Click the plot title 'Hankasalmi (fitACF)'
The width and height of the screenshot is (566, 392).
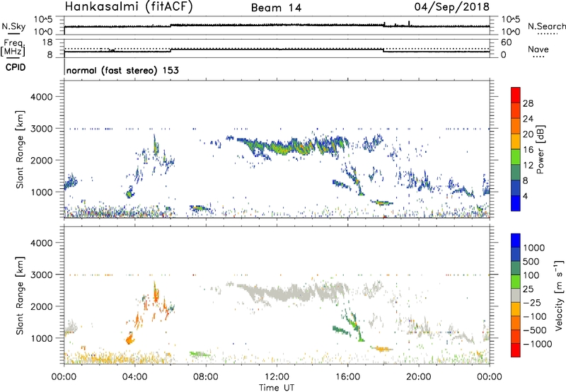[x=129, y=6]
